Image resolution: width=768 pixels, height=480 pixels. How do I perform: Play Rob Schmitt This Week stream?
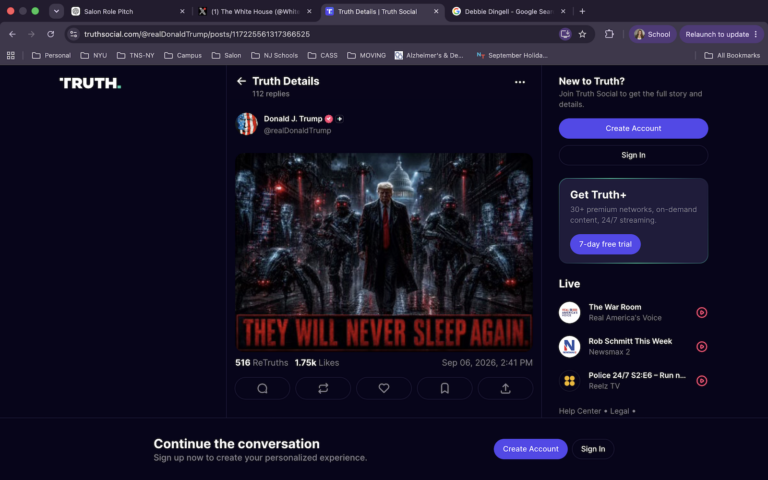pyautogui.click(x=701, y=347)
